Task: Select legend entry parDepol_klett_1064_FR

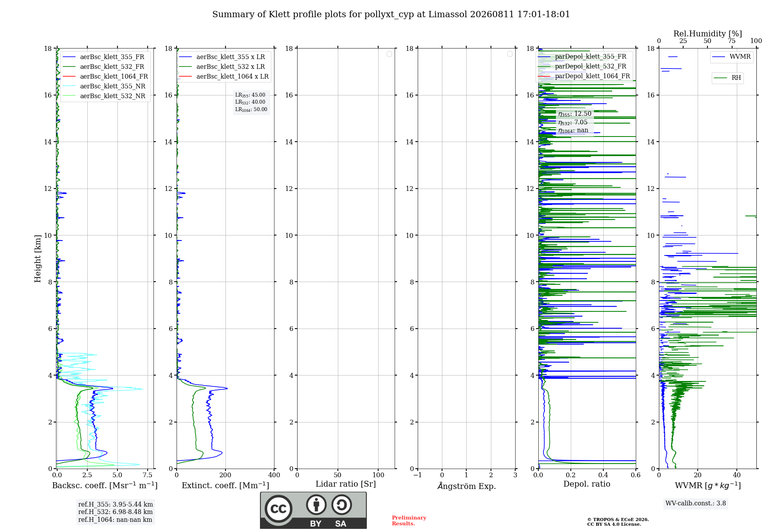Action: (592, 76)
